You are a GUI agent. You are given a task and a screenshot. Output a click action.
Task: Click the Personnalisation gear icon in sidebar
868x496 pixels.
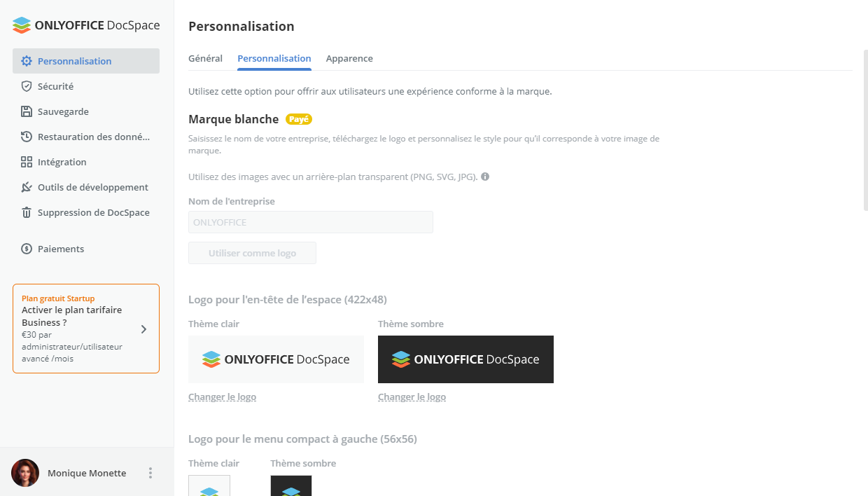(x=27, y=61)
